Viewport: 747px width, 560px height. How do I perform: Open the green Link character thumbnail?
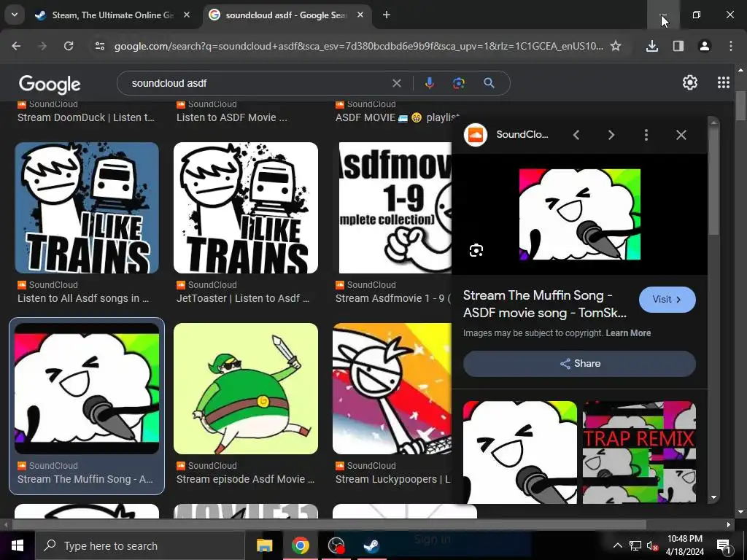[x=246, y=389]
